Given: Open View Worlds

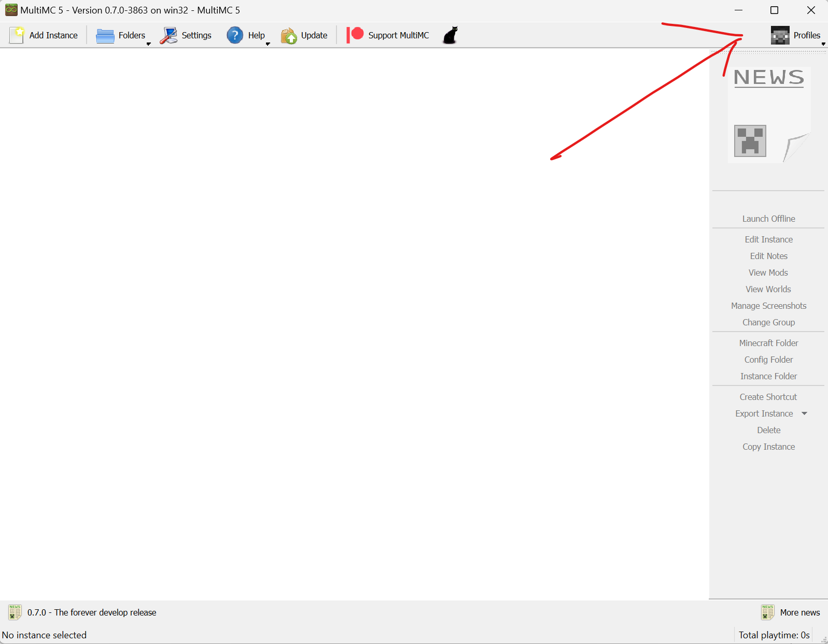Looking at the screenshot, I should click(x=768, y=289).
